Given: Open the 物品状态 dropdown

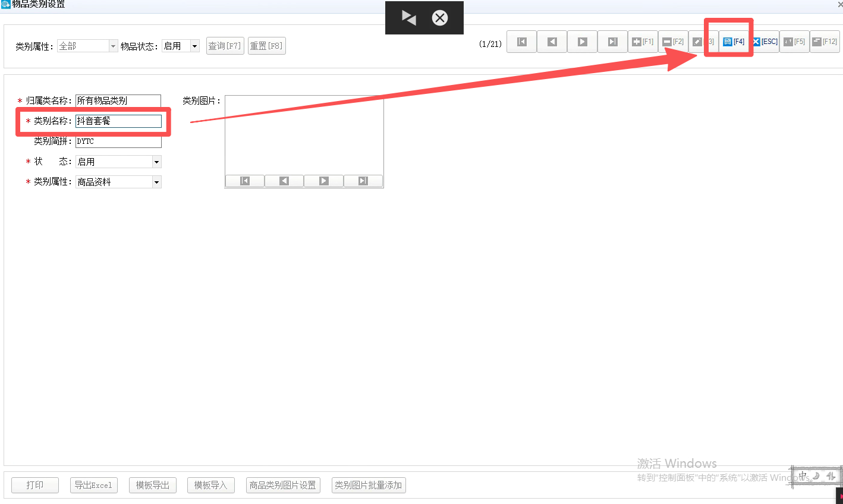Looking at the screenshot, I should click(194, 46).
